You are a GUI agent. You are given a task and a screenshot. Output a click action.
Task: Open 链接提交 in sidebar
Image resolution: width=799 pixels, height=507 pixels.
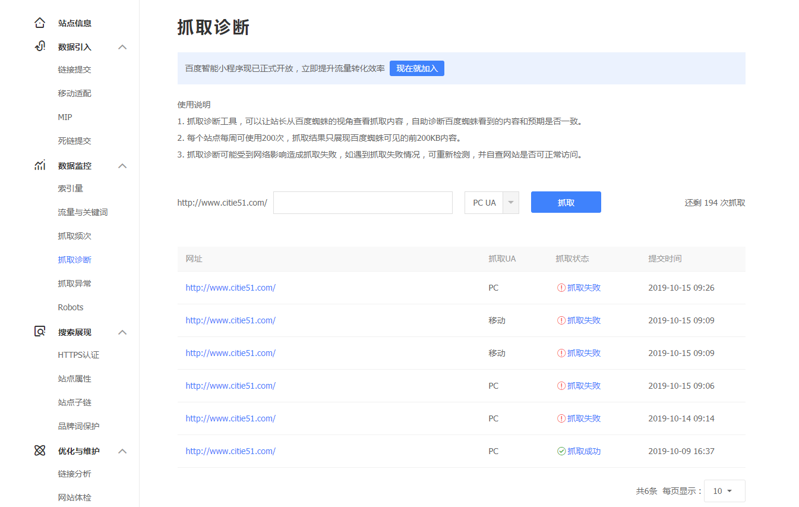pyautogui.click(x=74, y=70)
